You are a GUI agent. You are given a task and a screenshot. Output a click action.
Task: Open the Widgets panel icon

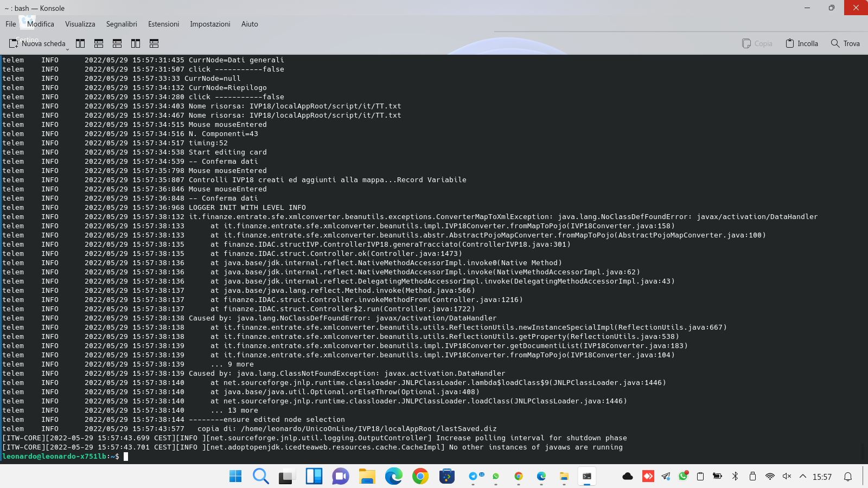pos(314,477)
